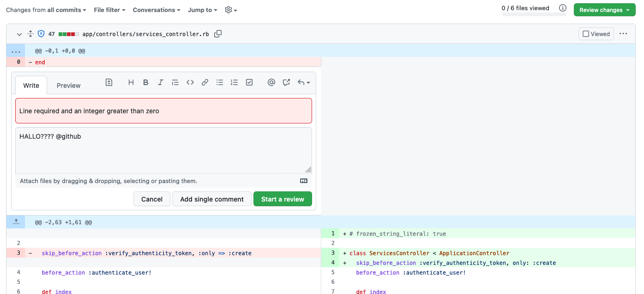Screen dimensions: 644x294
Task: Open the Jump to menu
Action: tap(202, 10)
